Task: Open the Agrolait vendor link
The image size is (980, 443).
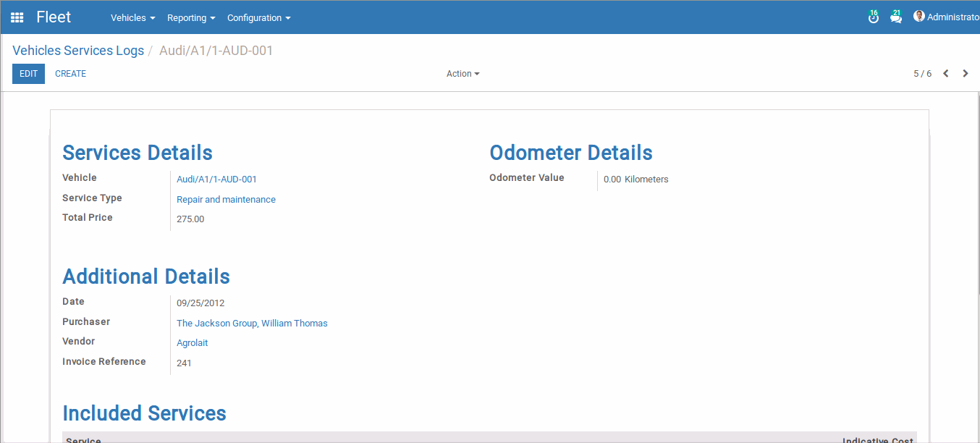Action: click(192, 342)
